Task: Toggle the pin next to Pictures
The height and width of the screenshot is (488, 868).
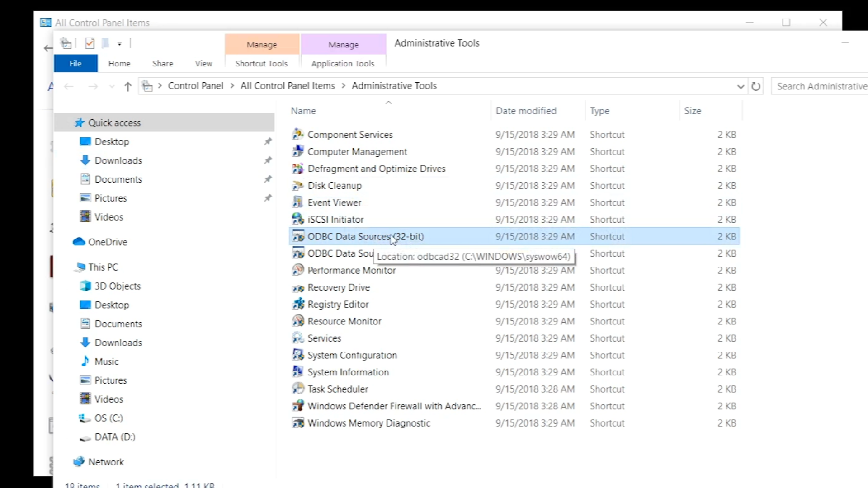Action: (x=268, y=198)
